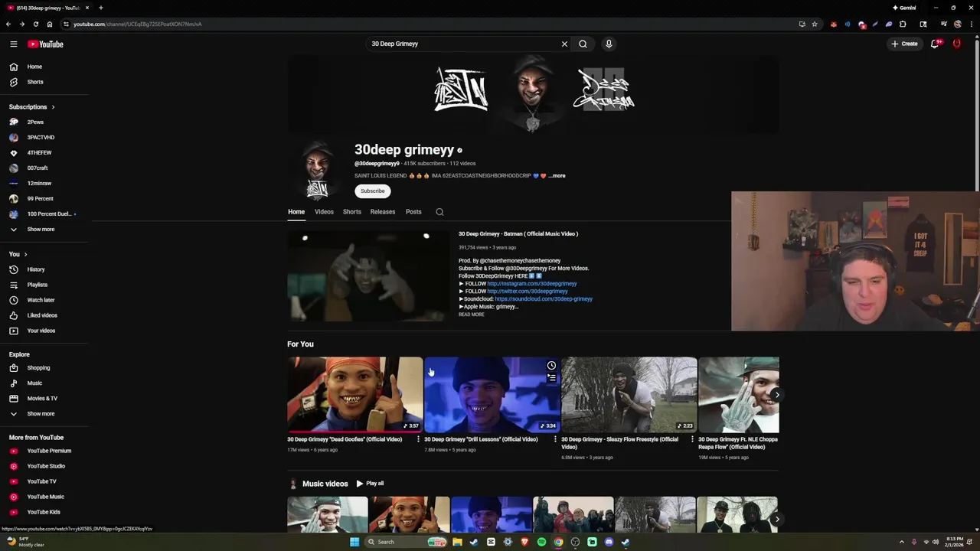Open Drill Lessons video options menu
This screenshot has height=551, width=980.
click(555, 439)
